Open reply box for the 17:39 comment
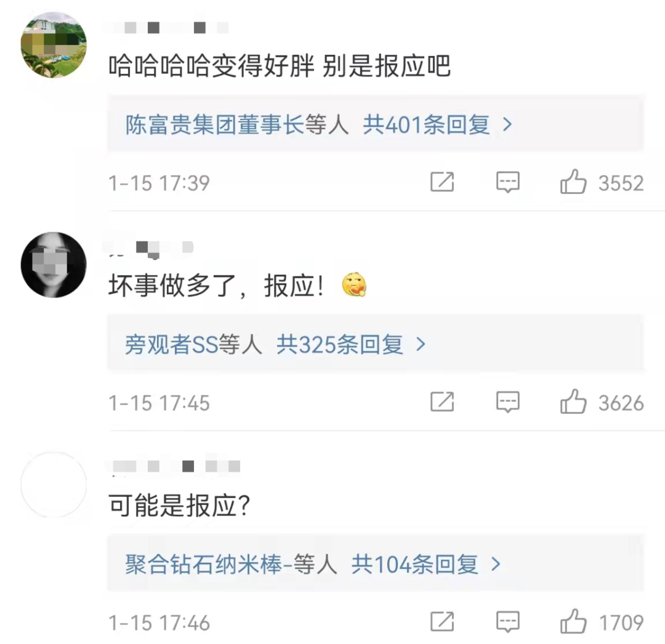Image resolution: width=665 pixels, height=644 pixels. pyautogui.click(x=508, y=182)
